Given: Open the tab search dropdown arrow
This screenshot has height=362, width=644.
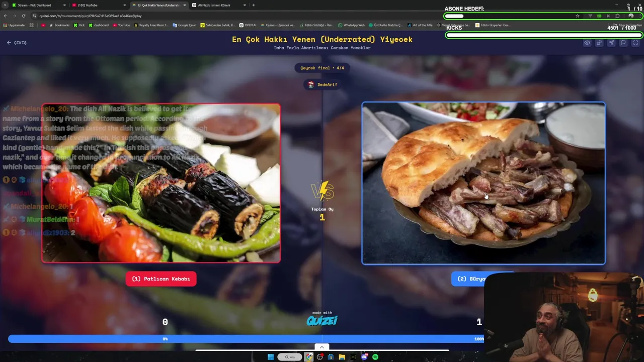Looking at the screenshot, I should (5, 5).
